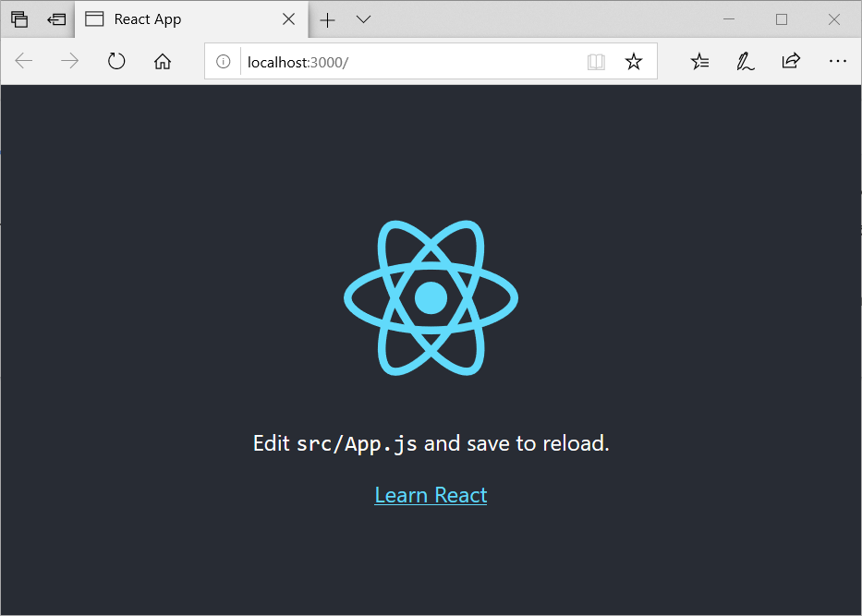Viewport: 862px width, 616px height.
Task: Open the Learn React link
Action: [431, 495]
